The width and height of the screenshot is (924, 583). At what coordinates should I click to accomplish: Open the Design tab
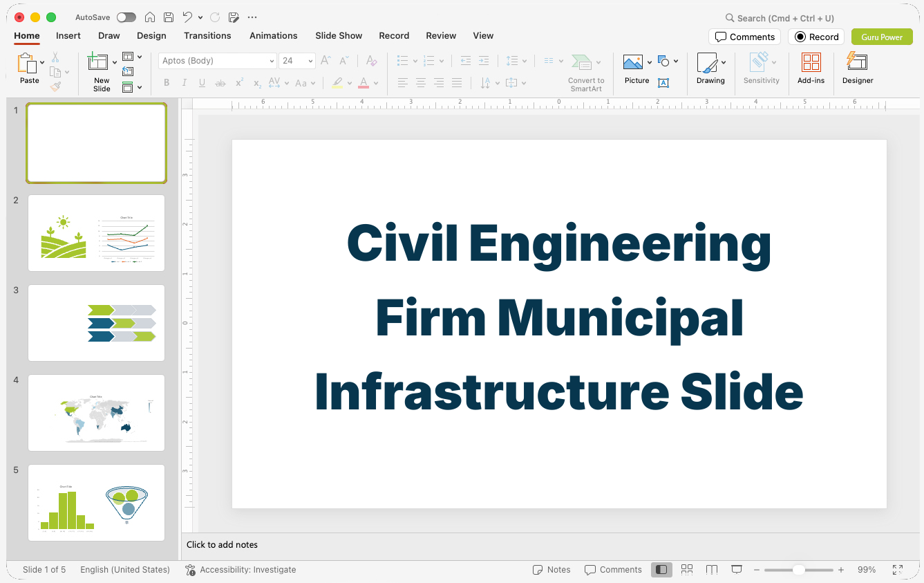click(x=151, y=35)
